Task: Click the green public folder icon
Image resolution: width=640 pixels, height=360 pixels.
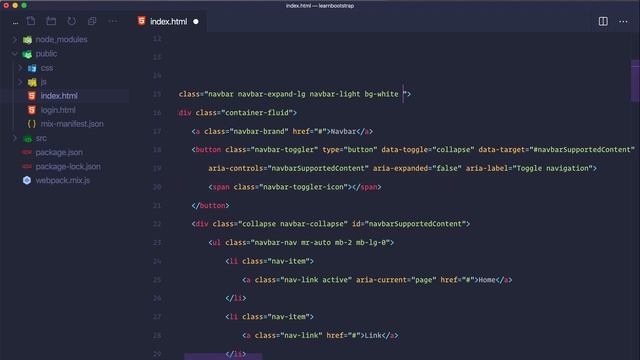Action: coord(27,54)
